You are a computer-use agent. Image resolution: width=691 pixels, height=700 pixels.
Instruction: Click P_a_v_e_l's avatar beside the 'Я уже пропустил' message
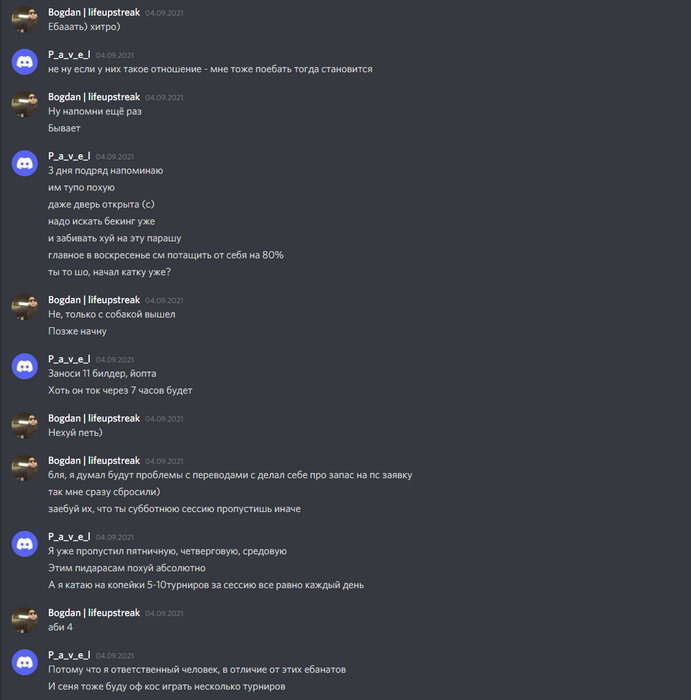point(25,544)
